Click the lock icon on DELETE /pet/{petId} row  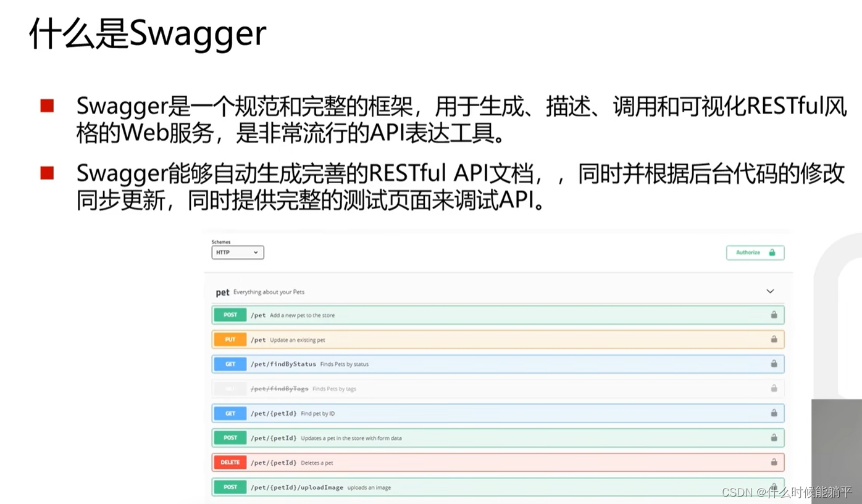point(774,462)
